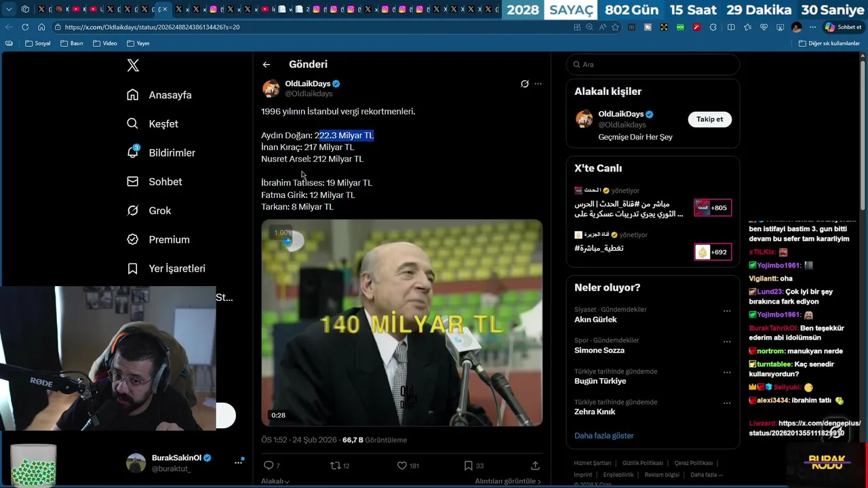This screenshot has width=868, height=488.
Task: Expand the Alakalı sort dropdown
Action: pos(275,481)
